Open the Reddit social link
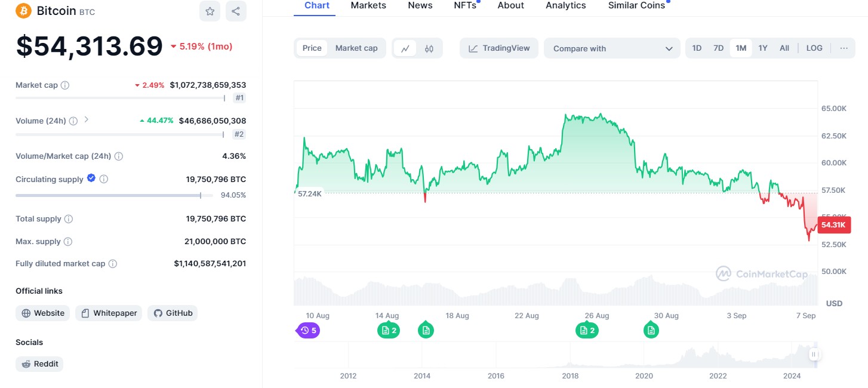 (39, 364)
